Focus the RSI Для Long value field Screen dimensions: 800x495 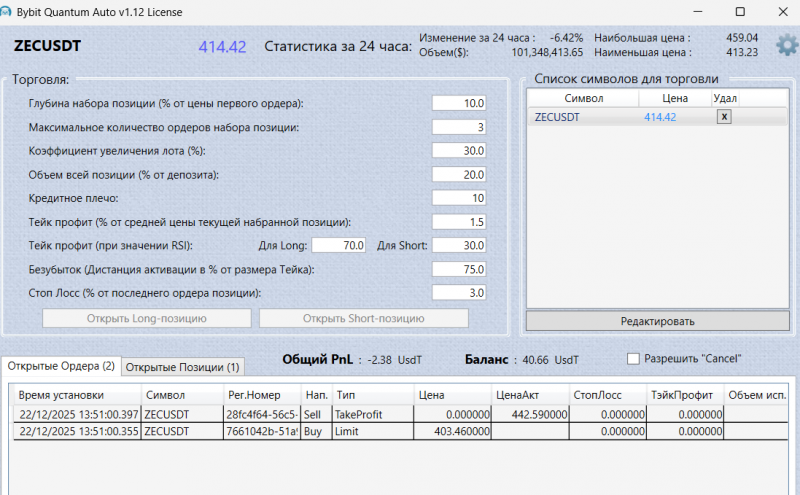tap(340, 246)
